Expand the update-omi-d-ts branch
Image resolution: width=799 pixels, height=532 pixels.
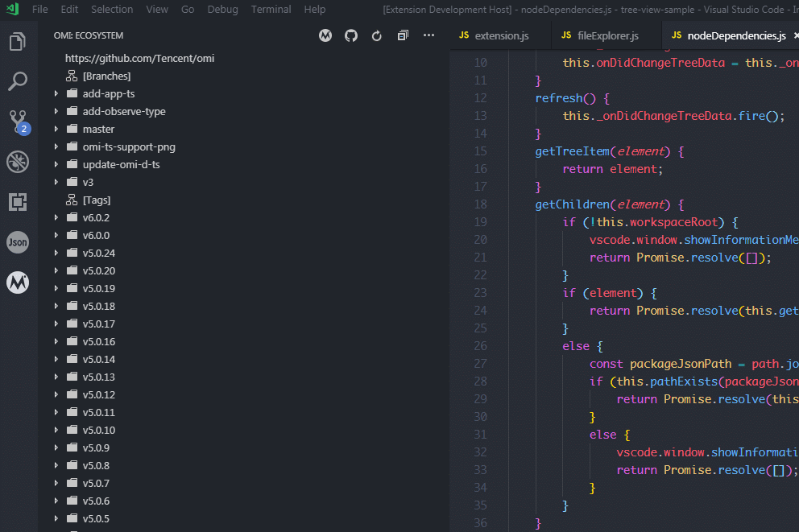(56, 164)
